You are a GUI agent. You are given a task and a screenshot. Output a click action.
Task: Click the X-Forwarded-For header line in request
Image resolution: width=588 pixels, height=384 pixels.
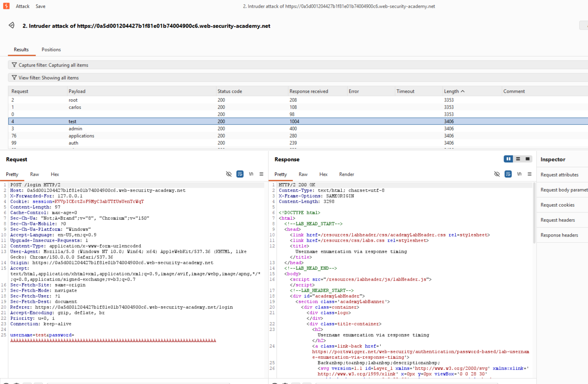click(x=46, y=196)
